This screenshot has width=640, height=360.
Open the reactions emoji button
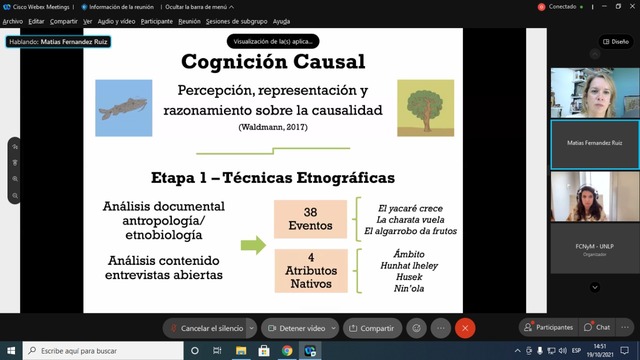[416, 328]
